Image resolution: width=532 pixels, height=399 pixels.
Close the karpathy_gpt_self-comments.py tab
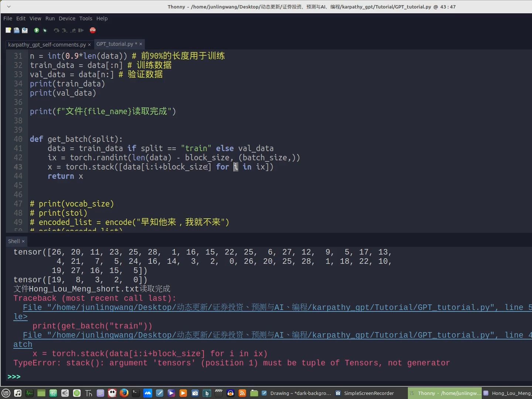(89, 45)
